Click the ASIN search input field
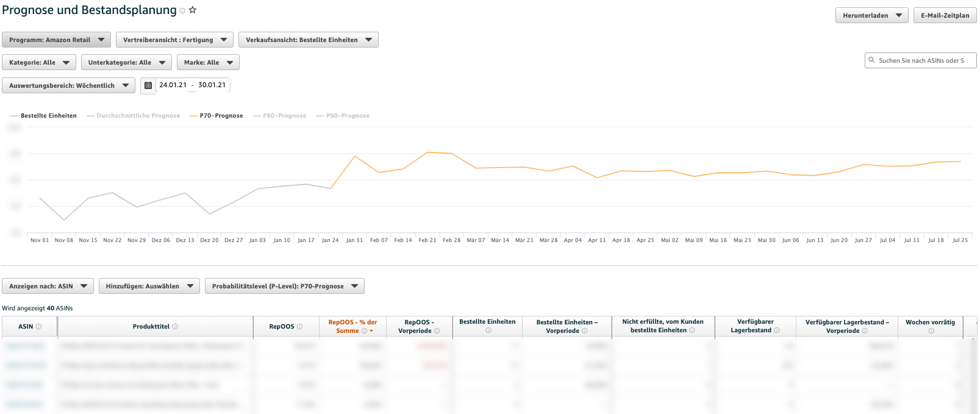The image size is (980, 414). tap(924, 60)
